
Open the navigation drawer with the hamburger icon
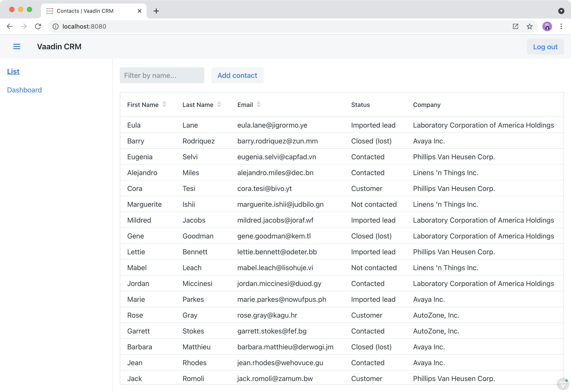pos(17,46)
